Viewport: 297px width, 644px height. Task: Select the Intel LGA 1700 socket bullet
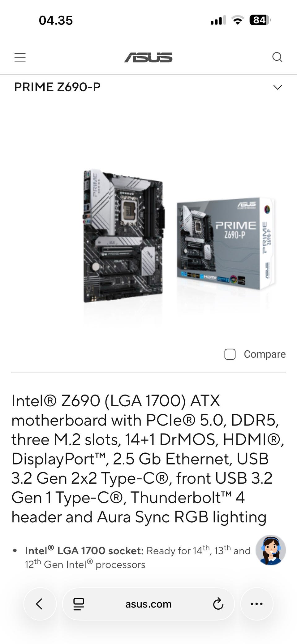click(138, 557)
